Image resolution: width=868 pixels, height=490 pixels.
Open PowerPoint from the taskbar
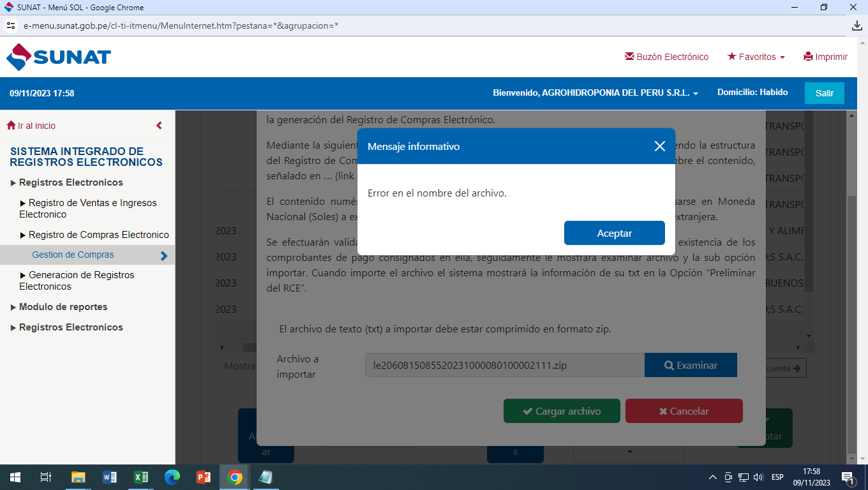pos(204,477)
